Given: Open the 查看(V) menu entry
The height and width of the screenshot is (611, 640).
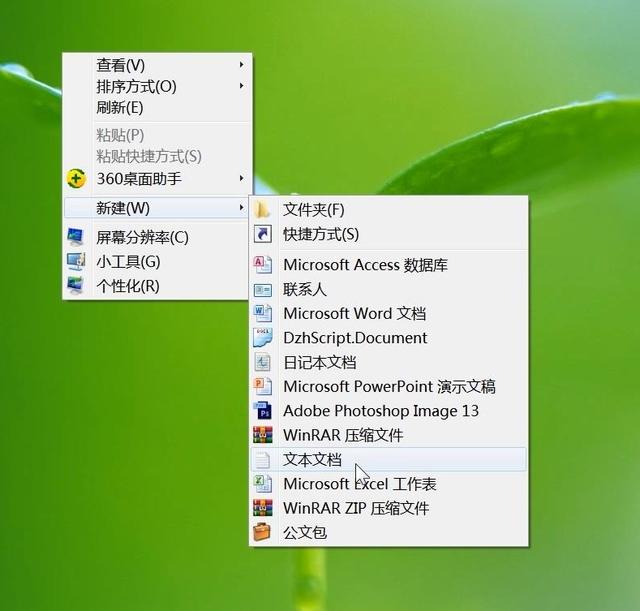Looking at the screenshot, I should (157, 64).
